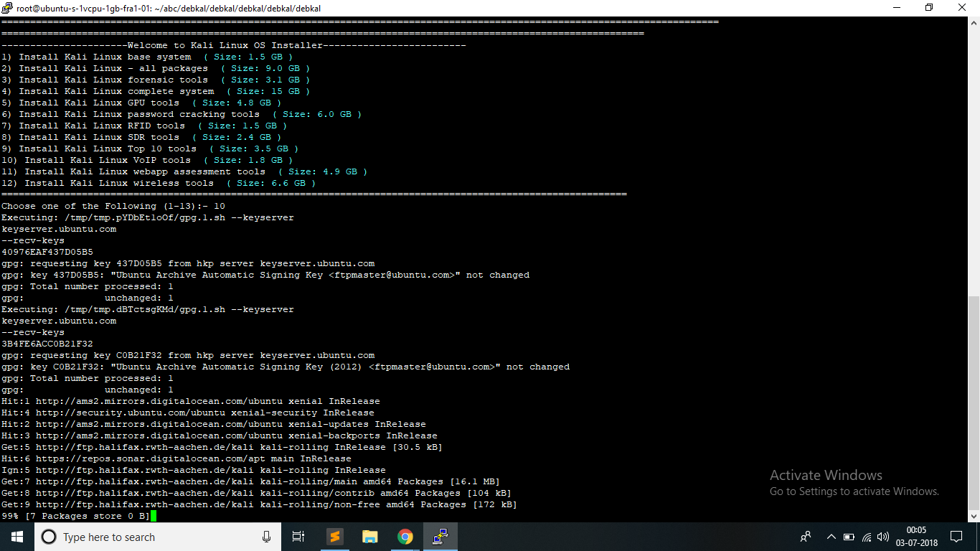
Task: Click the Type here to search box
Action: click(x=157, y=537)
